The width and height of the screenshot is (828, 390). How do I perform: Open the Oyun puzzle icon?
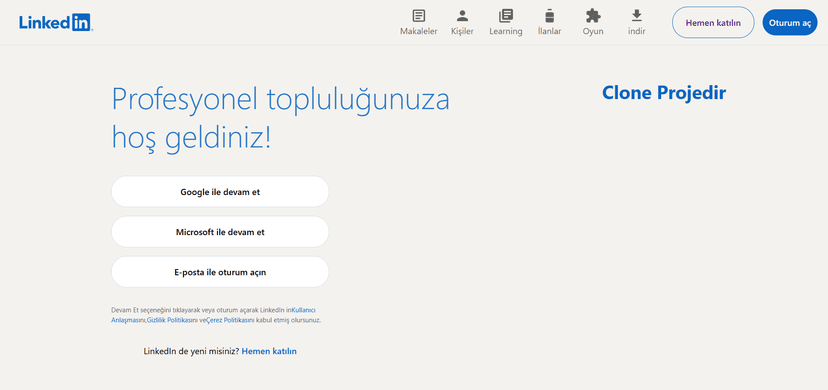[593, 16]
